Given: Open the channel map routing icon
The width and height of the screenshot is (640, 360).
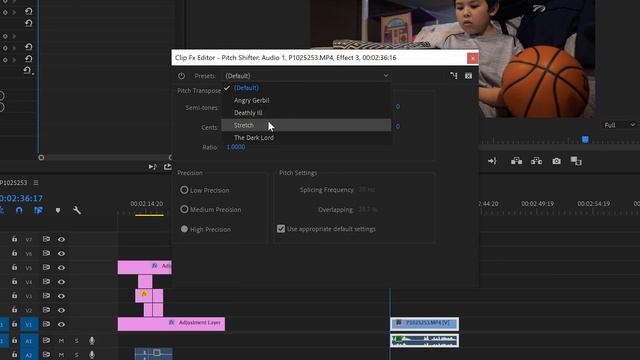Looking at the screenshot, I should pyautogui.click(x=453, y=76).
